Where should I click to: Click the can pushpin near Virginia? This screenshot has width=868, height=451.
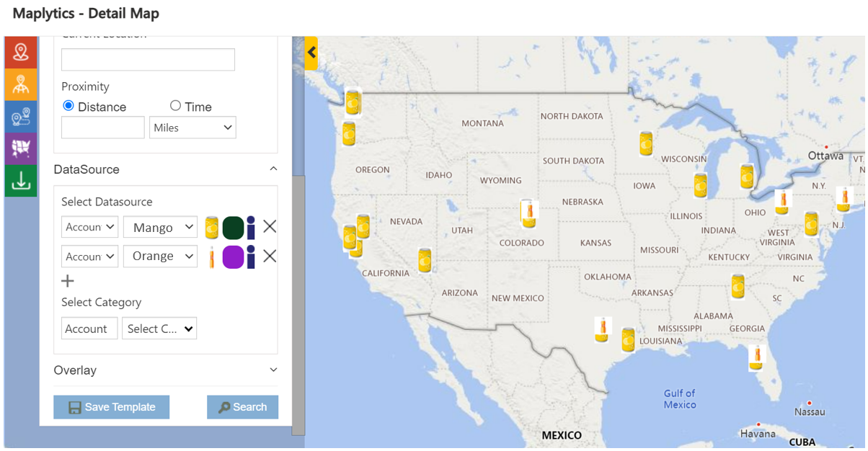pos(812,224)
